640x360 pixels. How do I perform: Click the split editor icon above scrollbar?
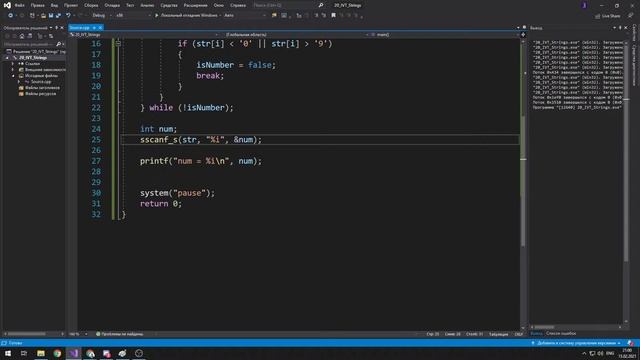[523, 35]
